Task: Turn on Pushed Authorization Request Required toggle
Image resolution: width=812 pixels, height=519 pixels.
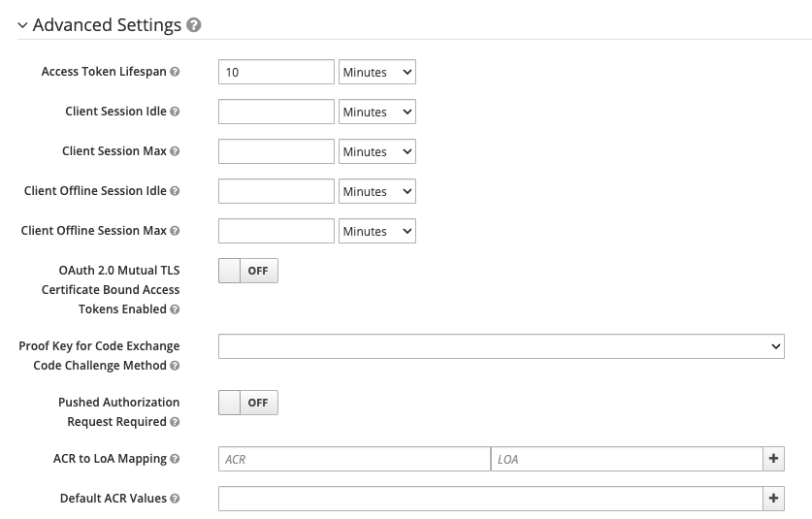Action: (248, 403)
